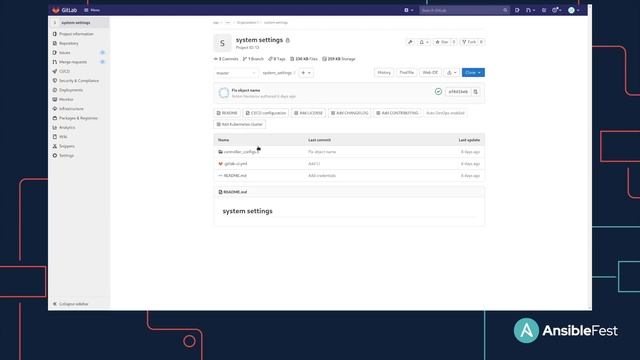Open Repository in the sidebar

69,43
